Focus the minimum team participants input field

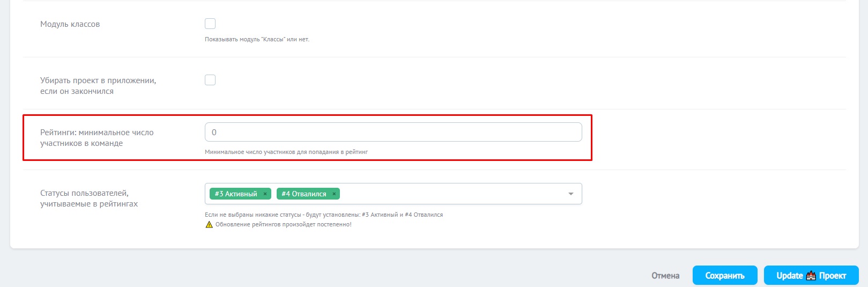(x=393, y=133)
